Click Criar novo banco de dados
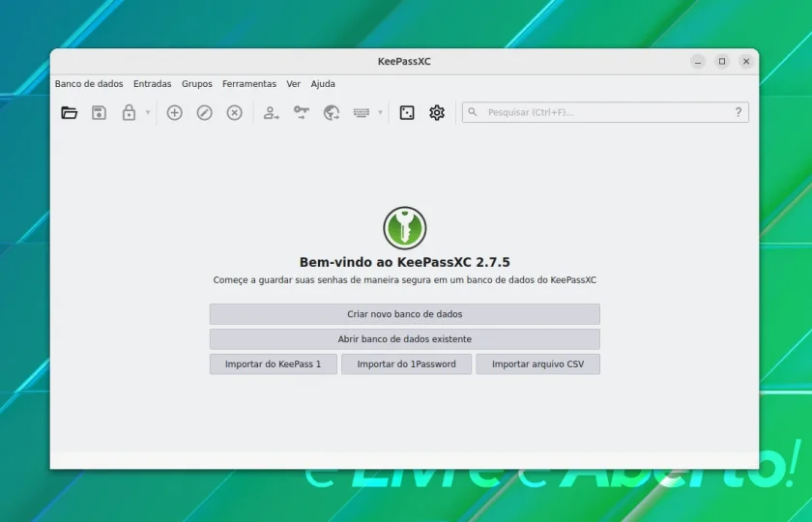 [405, 314]
